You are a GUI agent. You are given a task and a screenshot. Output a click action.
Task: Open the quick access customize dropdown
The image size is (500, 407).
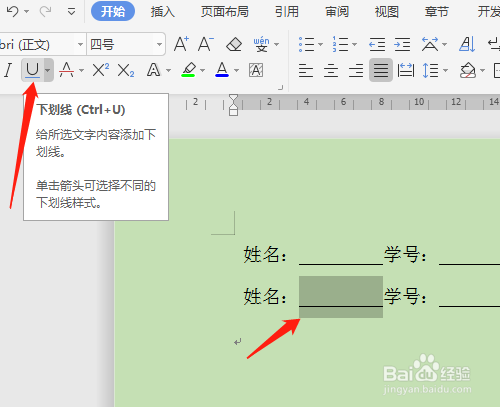71,12
